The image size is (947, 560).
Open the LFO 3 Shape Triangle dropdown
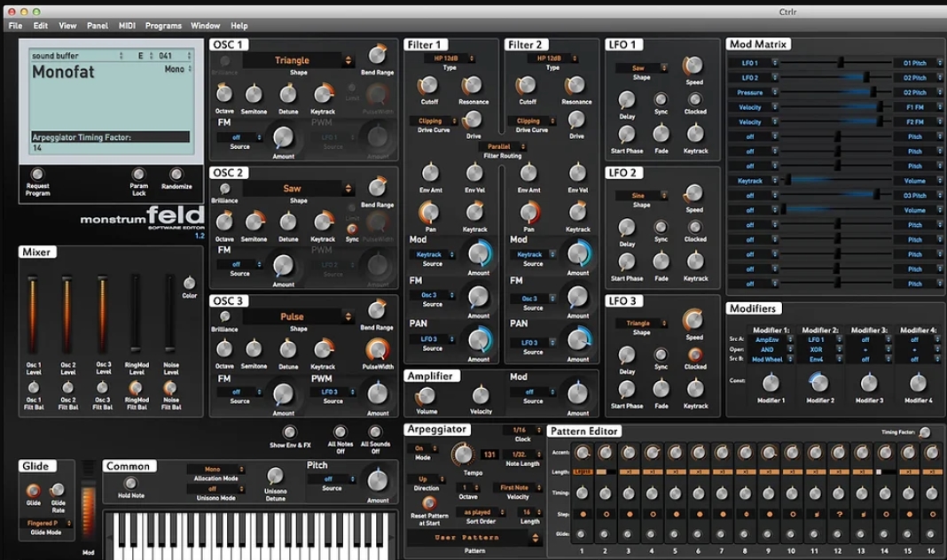(x=642, y=323)
